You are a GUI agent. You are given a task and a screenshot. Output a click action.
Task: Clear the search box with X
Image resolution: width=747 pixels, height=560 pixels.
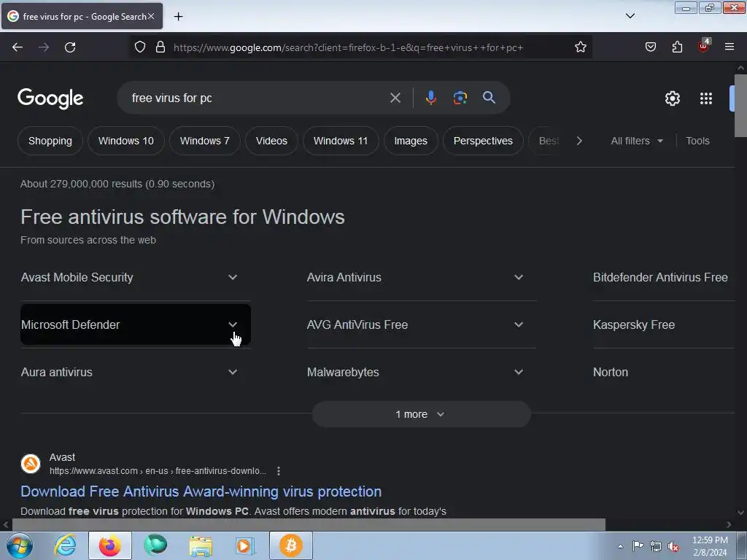395,98
